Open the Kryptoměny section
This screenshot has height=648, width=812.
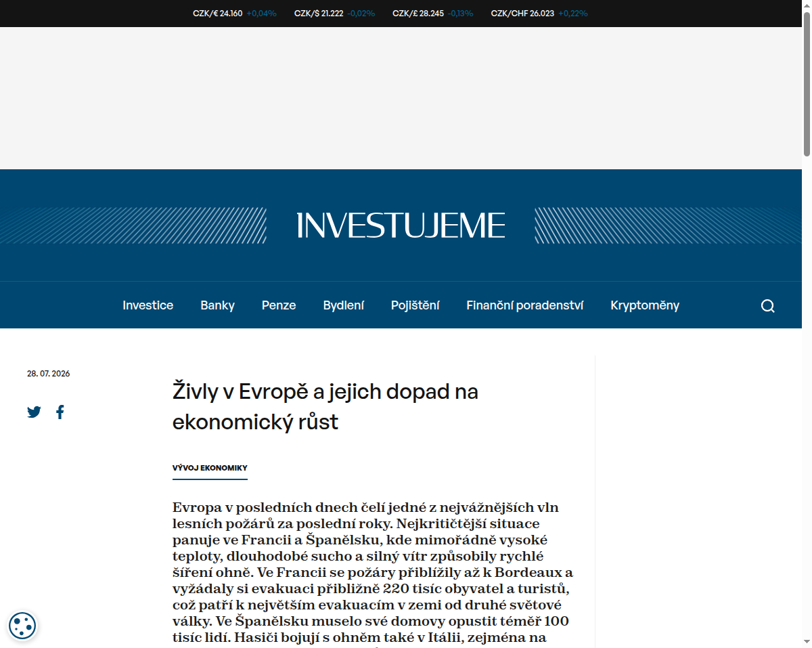pos(645,305)
